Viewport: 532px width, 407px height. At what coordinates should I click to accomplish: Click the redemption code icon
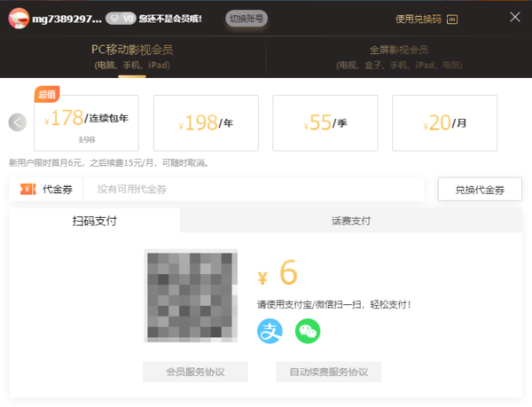pyautogui.click(x=452, y=19)
